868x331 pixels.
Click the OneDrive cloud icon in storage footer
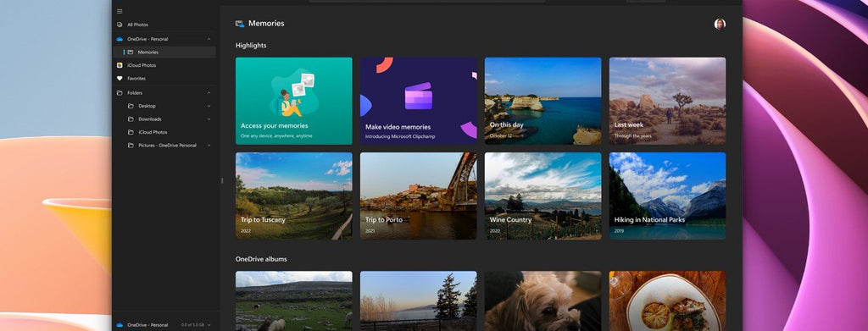tap(120, 325)
